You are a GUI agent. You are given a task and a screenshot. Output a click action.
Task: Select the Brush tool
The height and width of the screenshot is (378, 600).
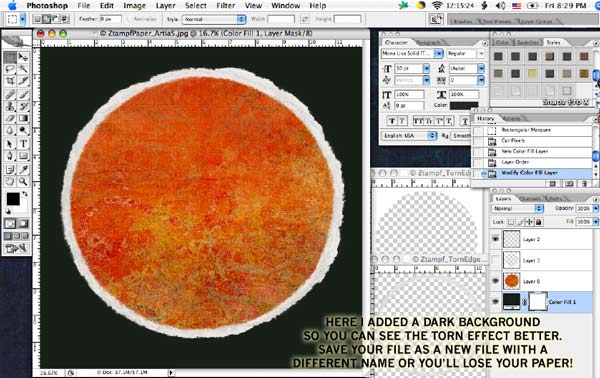(x=23, y=94)
